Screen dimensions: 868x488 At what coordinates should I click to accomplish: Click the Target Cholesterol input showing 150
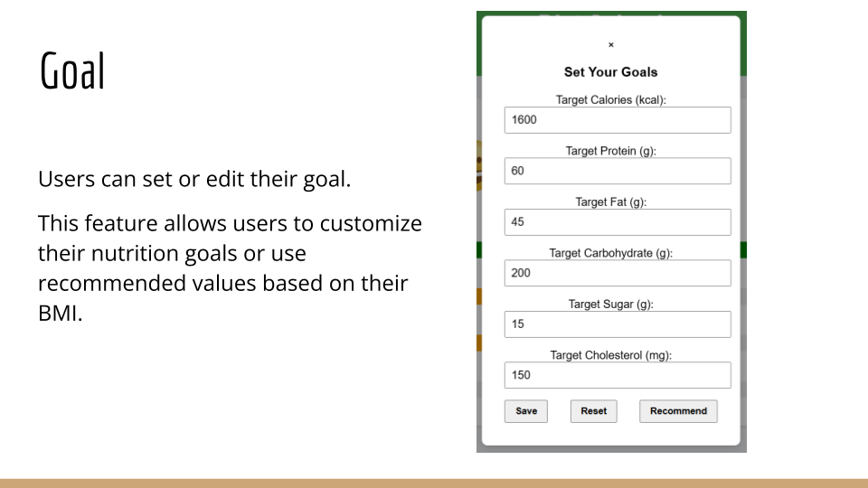[618, 375]
